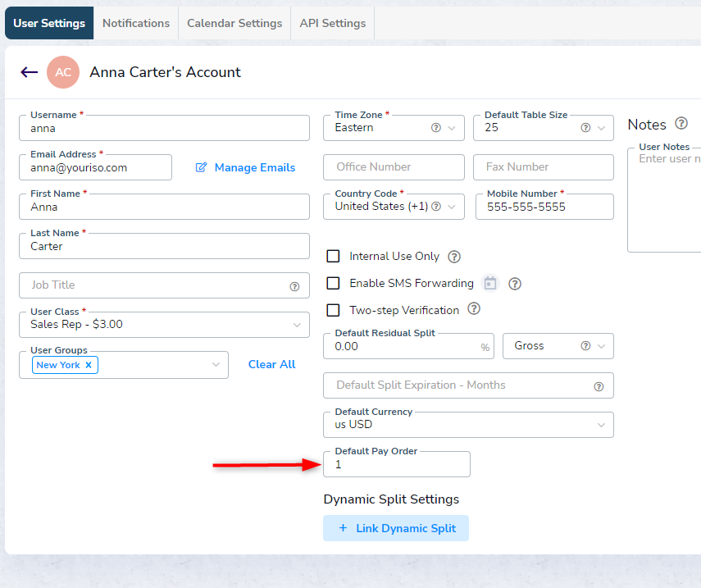The image size is (701, 588).
Task: Click the help icon next to Notes heading
Action: 681,124
